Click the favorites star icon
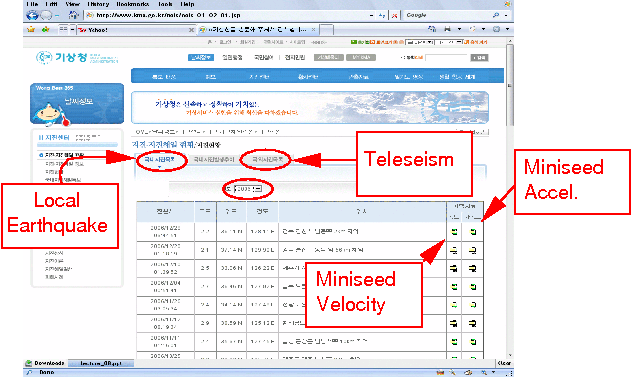Viewport: 632px width, 377px height. (x=31, y=29)
